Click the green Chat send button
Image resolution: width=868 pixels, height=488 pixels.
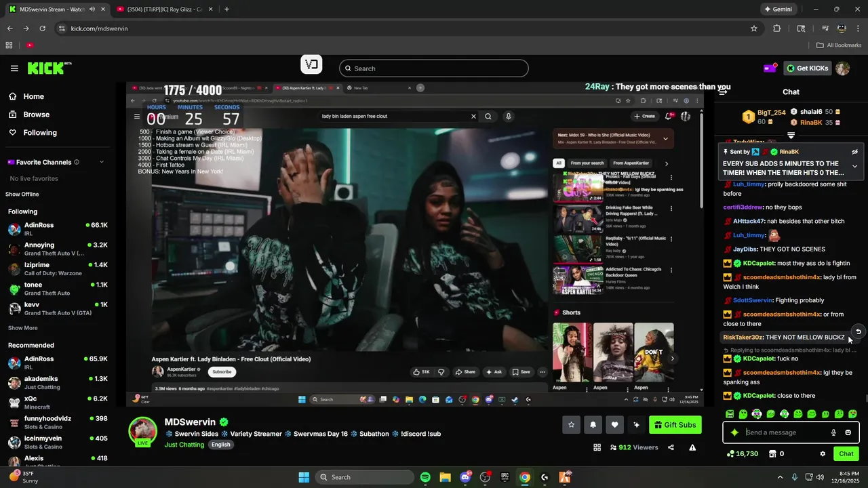click(x=846, y=453)
